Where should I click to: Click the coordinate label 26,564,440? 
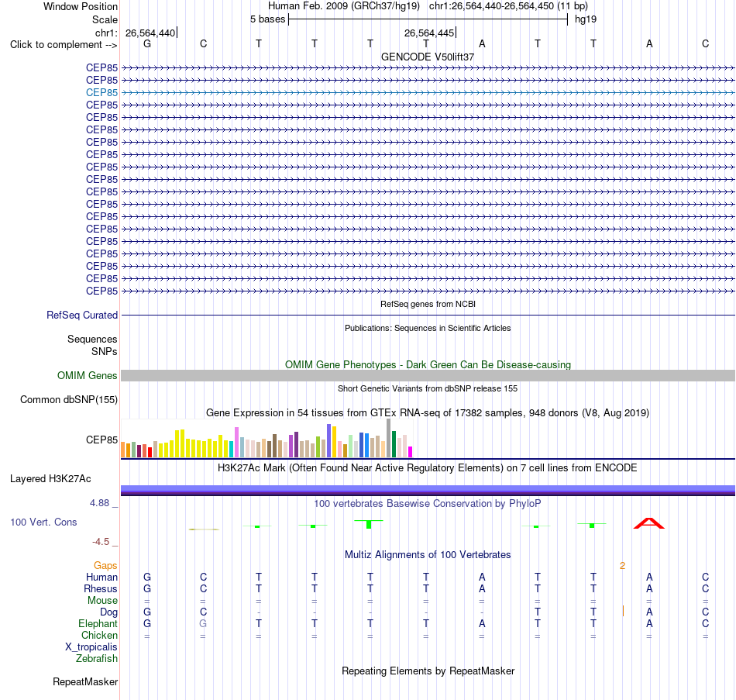pos(150,33)
